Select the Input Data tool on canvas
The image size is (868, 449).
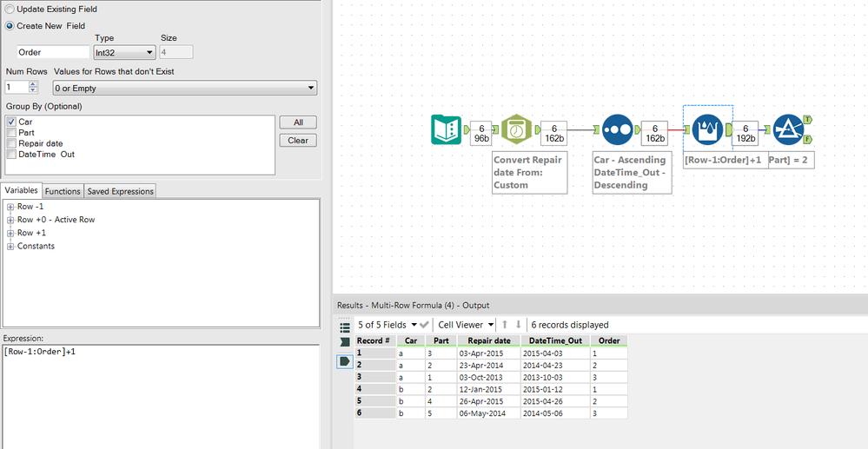[x=447, y=129]
